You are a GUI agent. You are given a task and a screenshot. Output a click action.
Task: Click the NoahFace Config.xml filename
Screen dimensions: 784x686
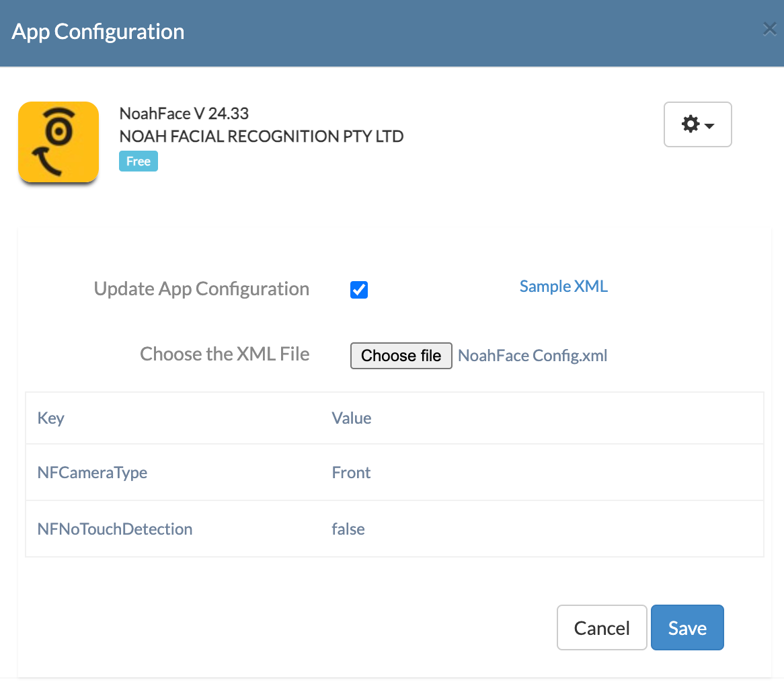pos(533,356)
